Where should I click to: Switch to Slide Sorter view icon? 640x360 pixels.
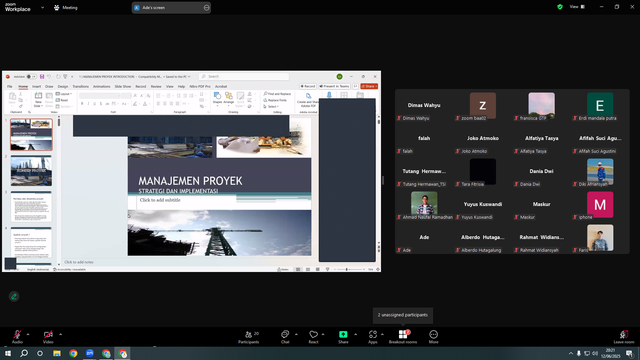(x=308, y=269)
